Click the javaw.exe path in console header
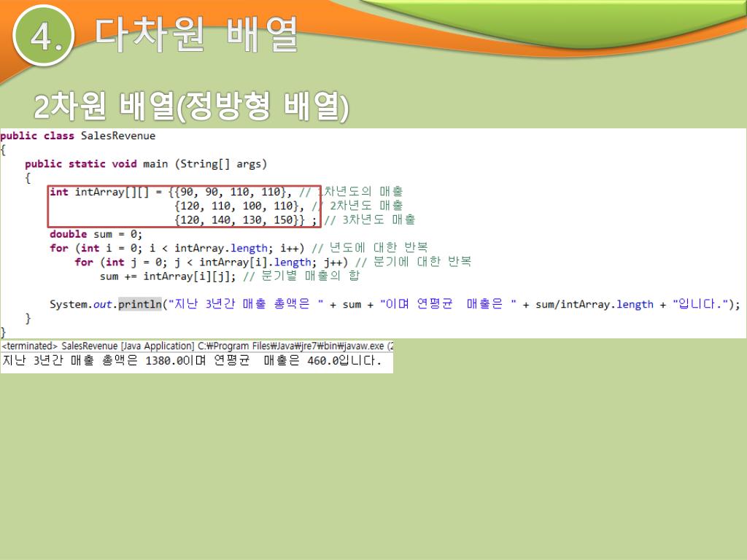This screenshot has width=747, height=560. tap(291, 346)
